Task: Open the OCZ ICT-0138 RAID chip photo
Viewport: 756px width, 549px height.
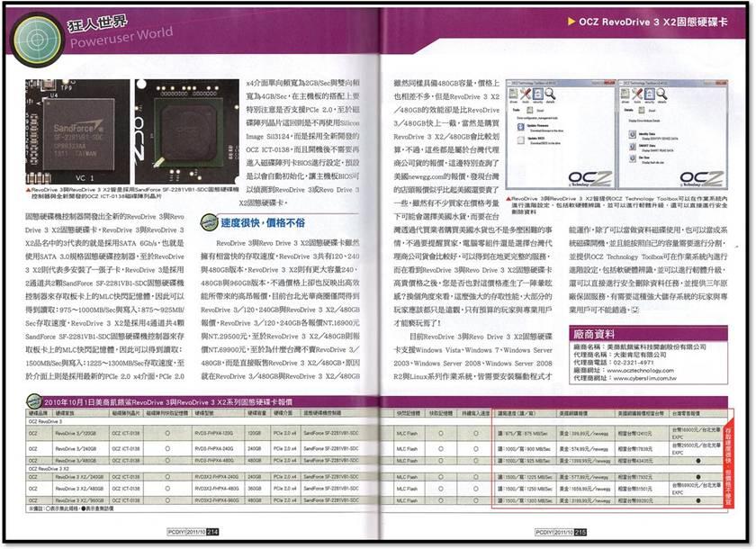Action: (187, 131)
